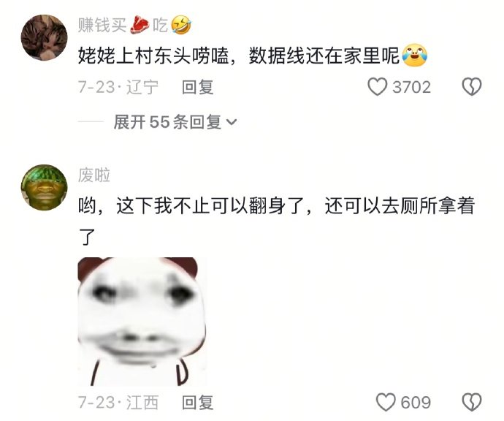View the panda meme image
Screen dimensions: 504x421
coord(142,322)
